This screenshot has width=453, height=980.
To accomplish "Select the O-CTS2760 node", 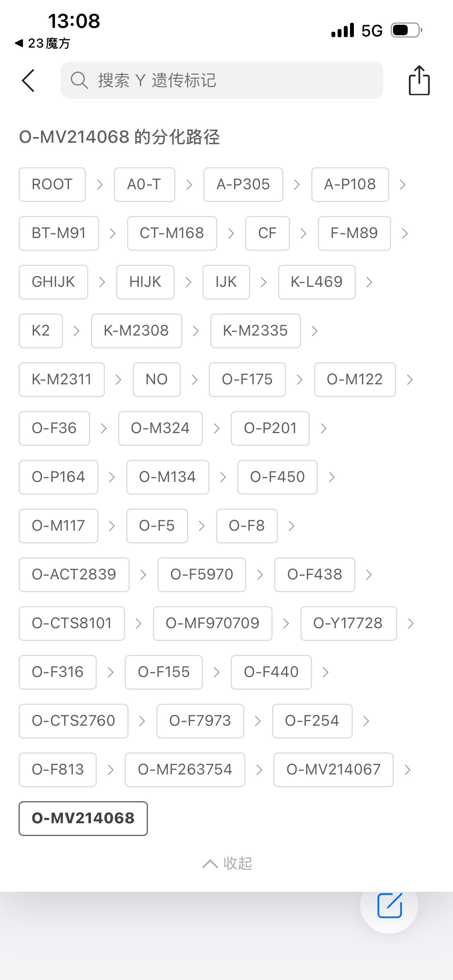I will tap(74, 721).
